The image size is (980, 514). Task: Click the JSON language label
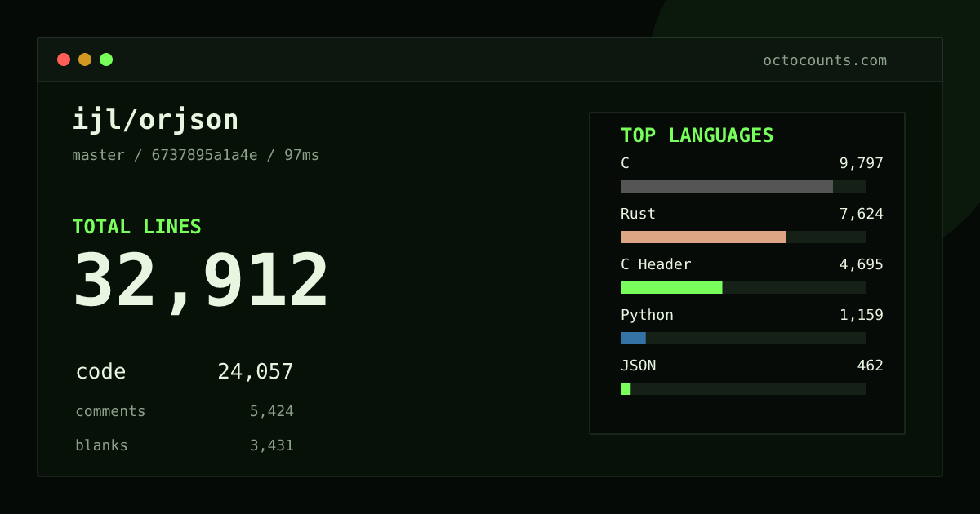point(638,366)
